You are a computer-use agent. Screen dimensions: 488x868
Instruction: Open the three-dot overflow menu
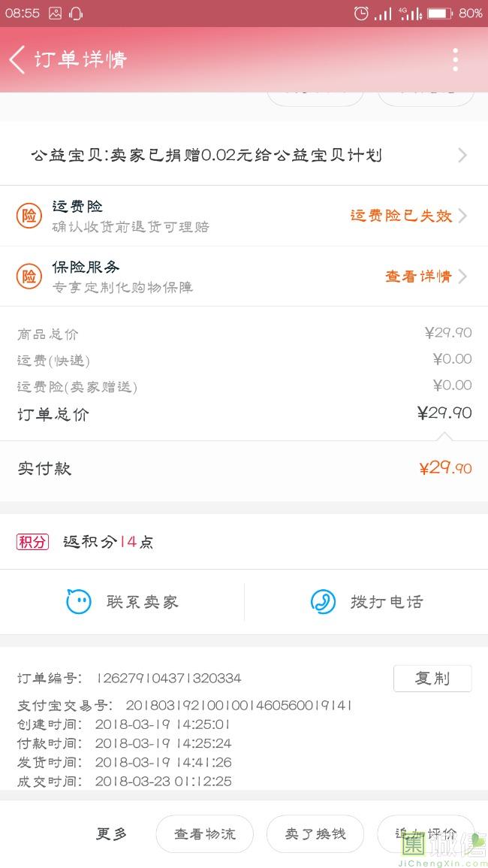[x=455, y=59]
